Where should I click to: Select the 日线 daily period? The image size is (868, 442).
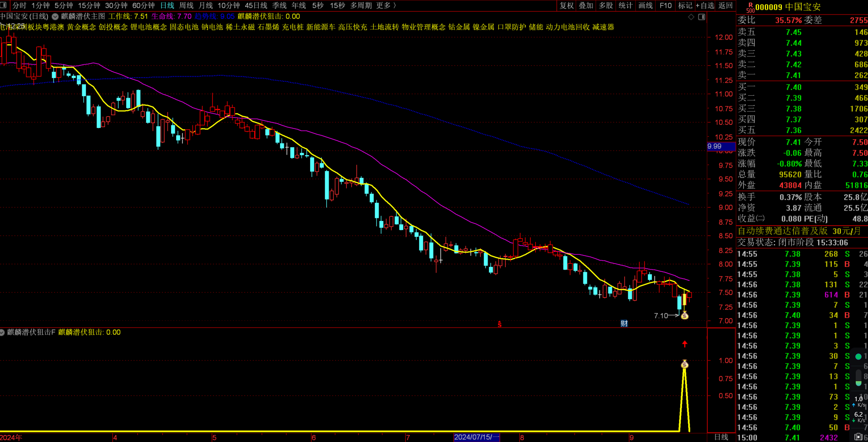click(167, 5)
